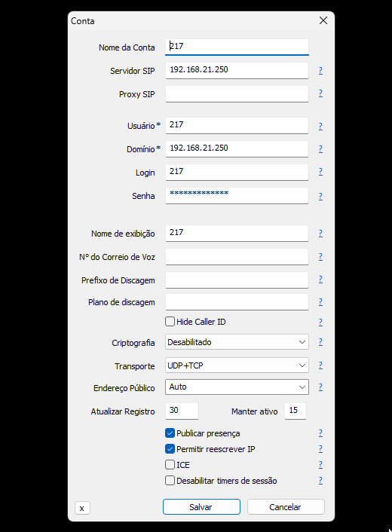Enable Hide Caller ID checkbox
The height and width of the screenshot is (532, 392).
click(x=170, y=321)
